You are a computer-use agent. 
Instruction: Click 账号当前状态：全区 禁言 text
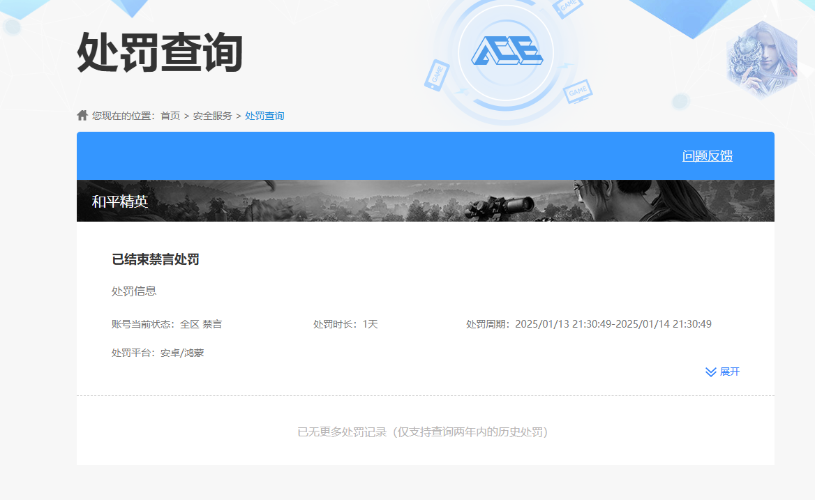[167, 324]
